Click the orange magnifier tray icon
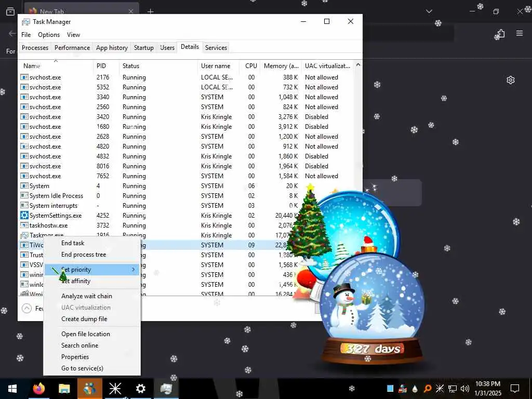Image resolution: width=532 pixels, height=399 pixels. tap(427, 389)
